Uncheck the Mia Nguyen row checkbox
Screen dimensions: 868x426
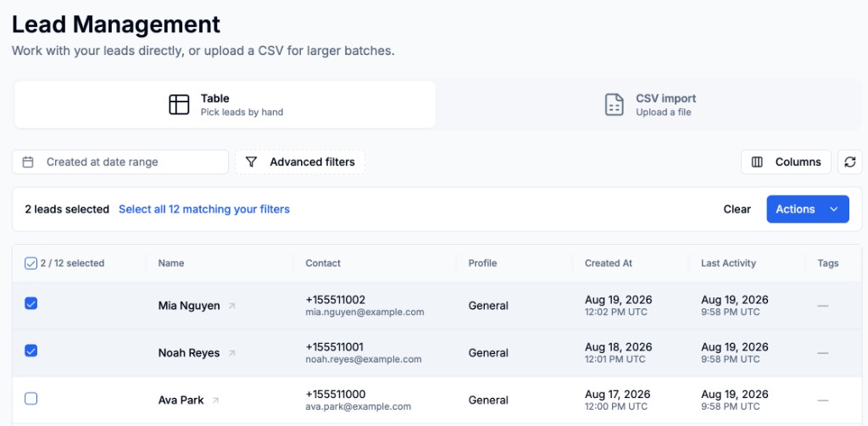(x=31, y=303)
